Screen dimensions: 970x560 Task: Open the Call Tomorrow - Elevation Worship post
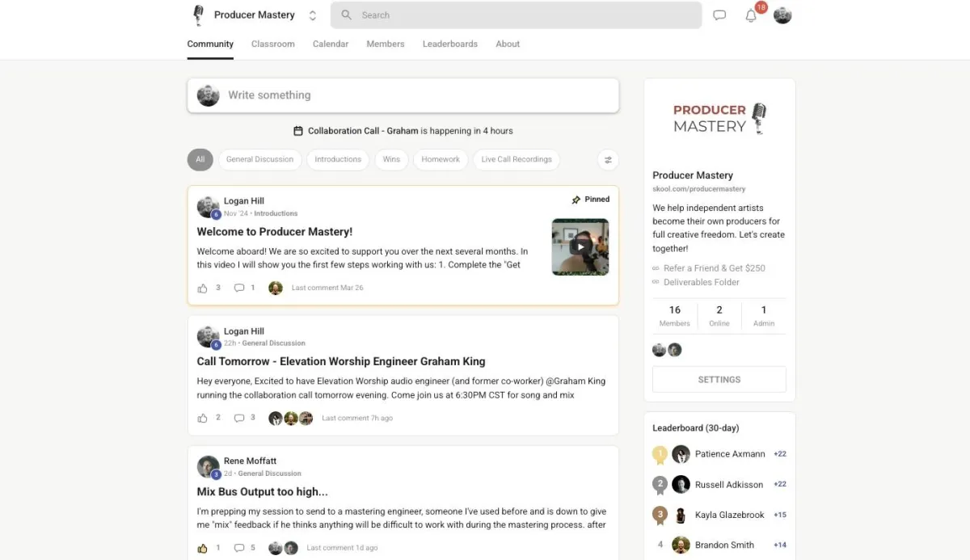341,362
